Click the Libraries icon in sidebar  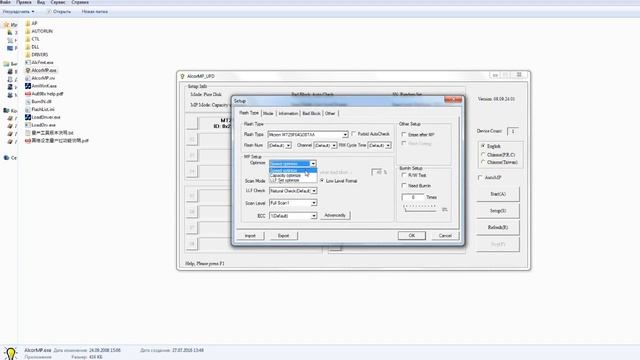tap(6, 64)
